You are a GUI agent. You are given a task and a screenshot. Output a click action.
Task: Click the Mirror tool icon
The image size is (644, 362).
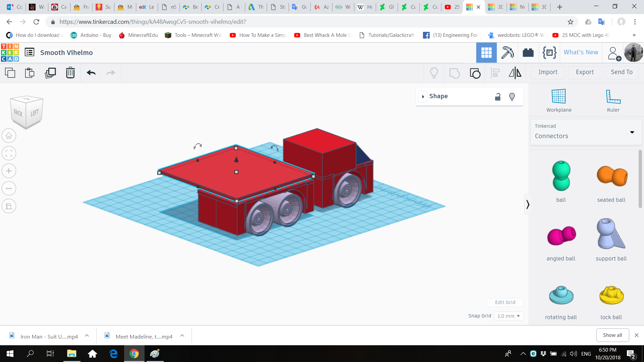pos(515,73)
